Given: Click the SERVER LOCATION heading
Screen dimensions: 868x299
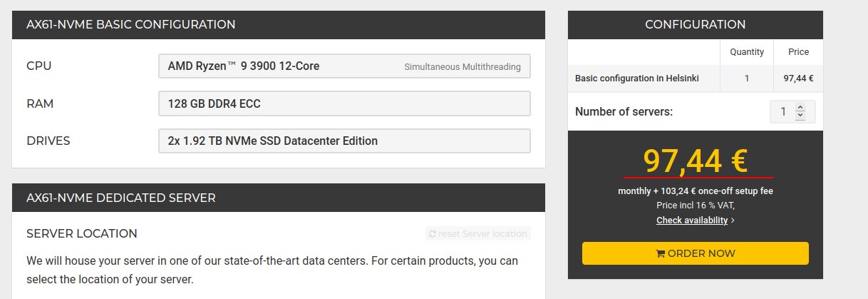Looking at the screenshot, I should (82, 234).
